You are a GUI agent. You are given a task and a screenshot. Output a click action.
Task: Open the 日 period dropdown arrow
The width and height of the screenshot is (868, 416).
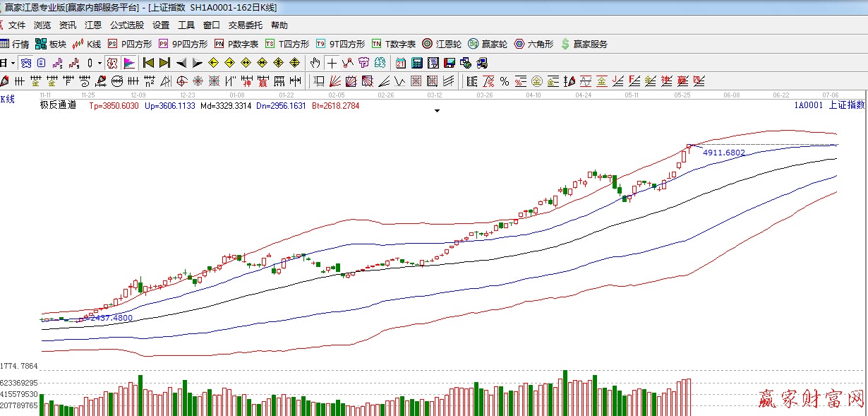(x=13, y=63)
